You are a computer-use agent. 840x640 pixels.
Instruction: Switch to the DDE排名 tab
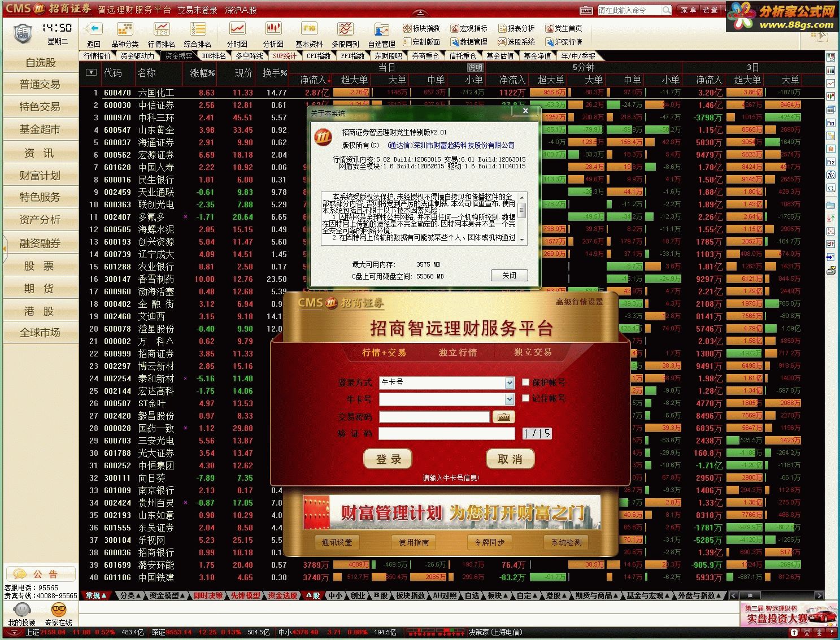[214, 56]
